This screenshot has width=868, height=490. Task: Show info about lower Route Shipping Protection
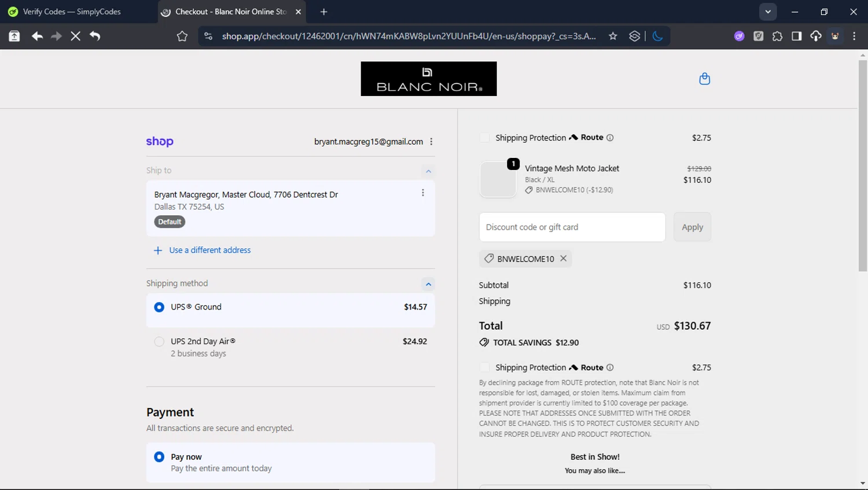[x=610, y=367]
